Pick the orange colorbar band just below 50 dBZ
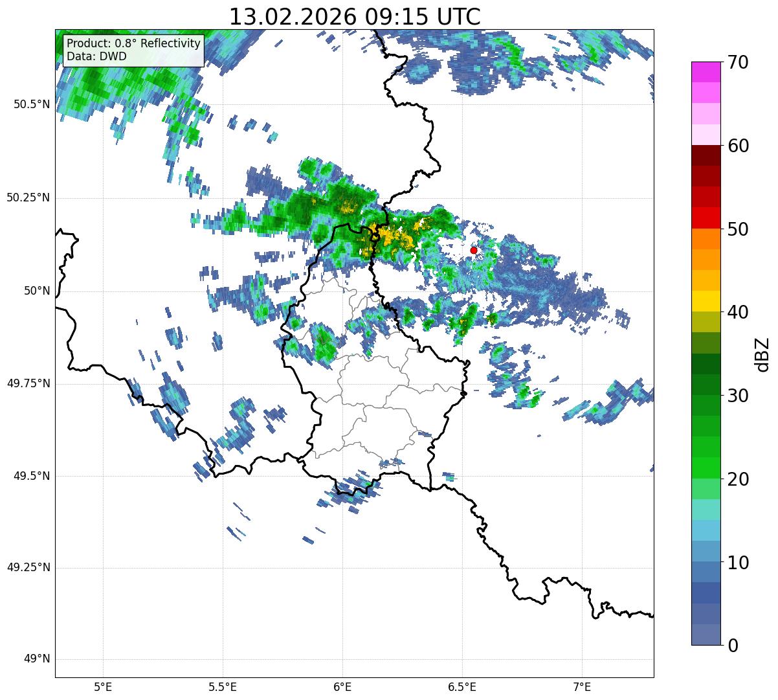The image size is (778, 700). coord(706,239)
